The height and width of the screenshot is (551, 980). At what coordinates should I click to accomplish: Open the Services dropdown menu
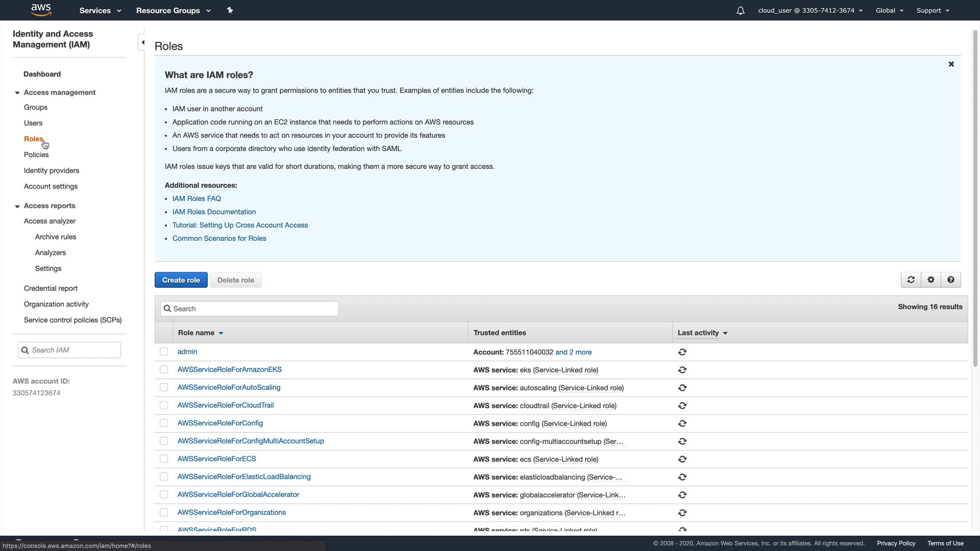(100, 10)
